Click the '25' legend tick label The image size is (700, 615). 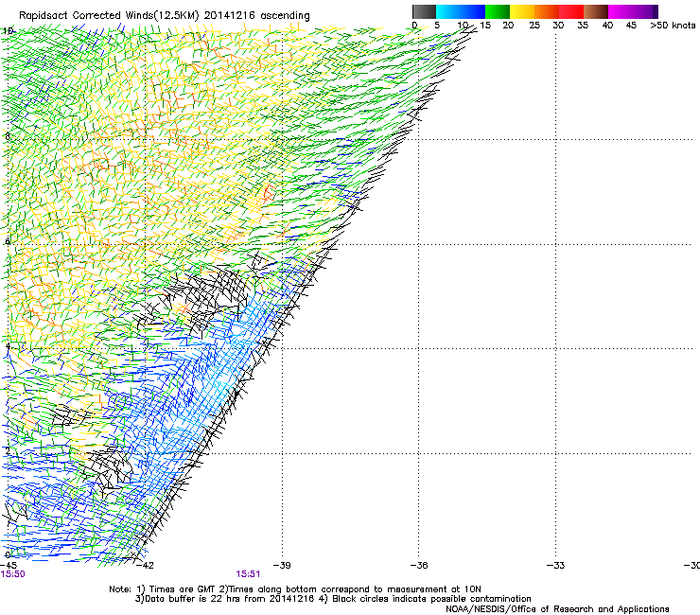(x=534, y=26)
